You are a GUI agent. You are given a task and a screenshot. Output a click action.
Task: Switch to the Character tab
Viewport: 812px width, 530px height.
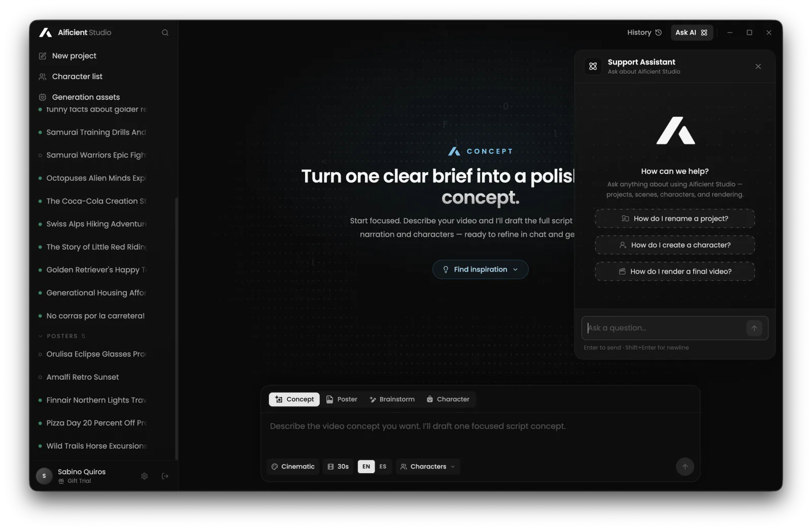[x=448, y=400]
